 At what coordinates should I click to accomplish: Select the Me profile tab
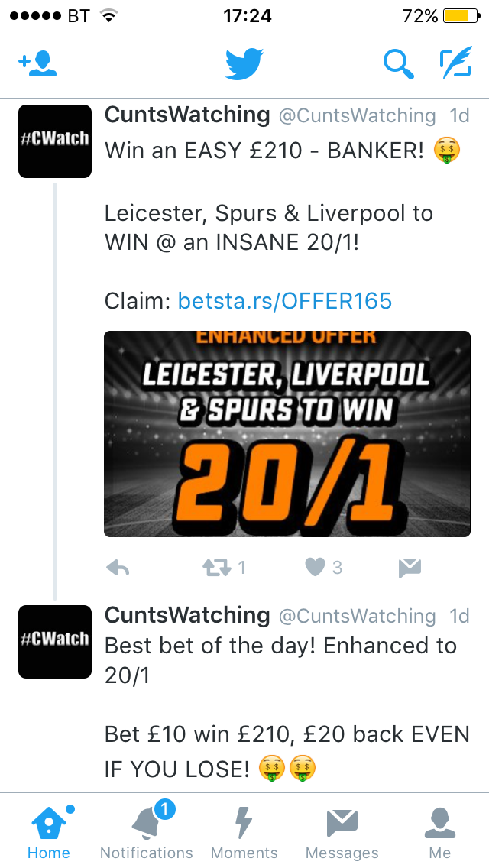[439, 831]
